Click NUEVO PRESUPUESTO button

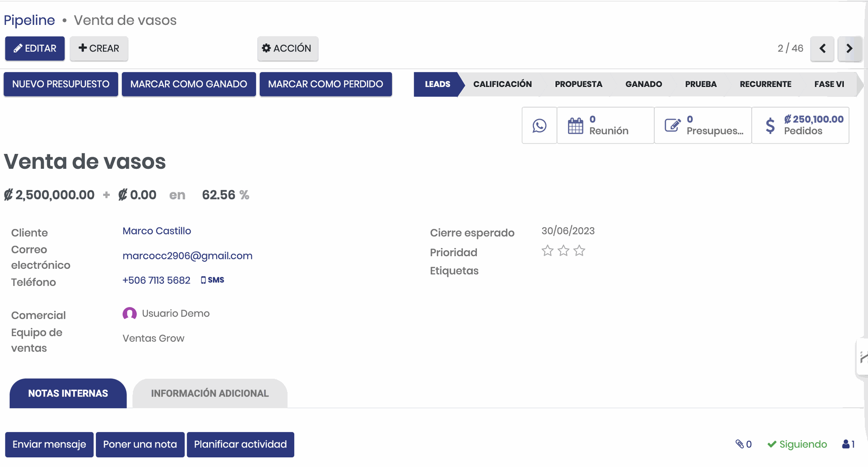pos(61,84)
